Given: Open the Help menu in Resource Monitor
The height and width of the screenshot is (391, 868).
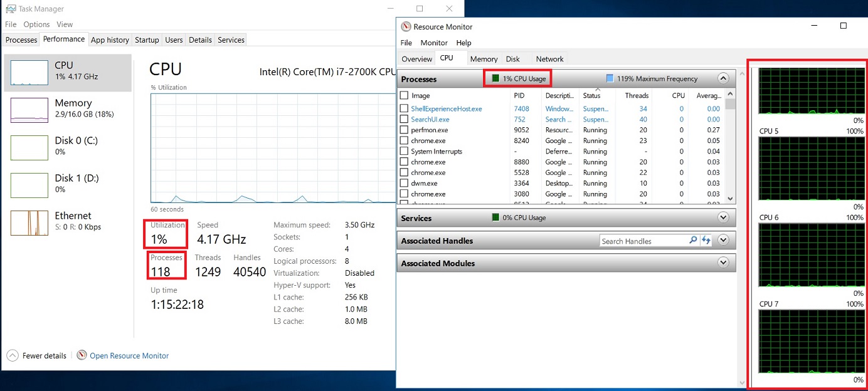Looking at the screenshot, I should click(x=463, y=43).
